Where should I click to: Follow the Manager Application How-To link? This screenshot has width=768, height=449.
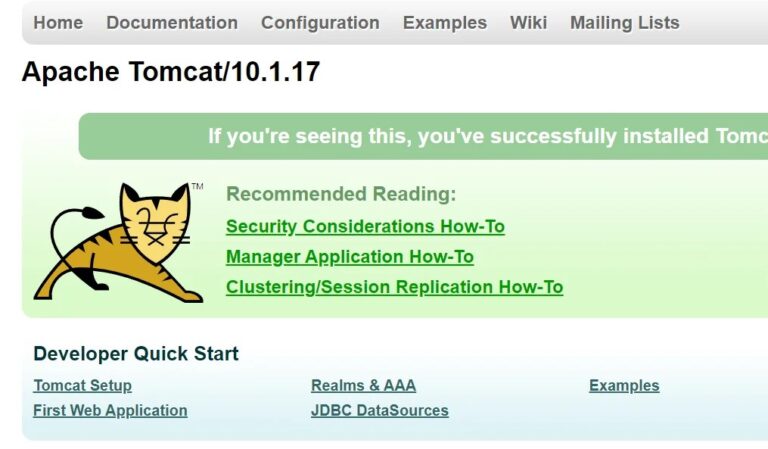[x=350, y=257]
